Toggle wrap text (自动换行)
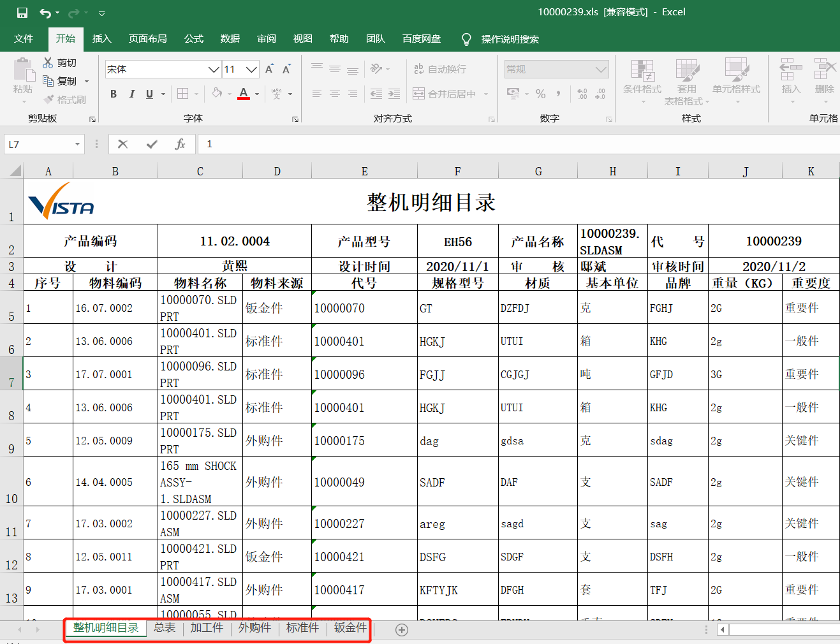 click(x=440, y=69)
